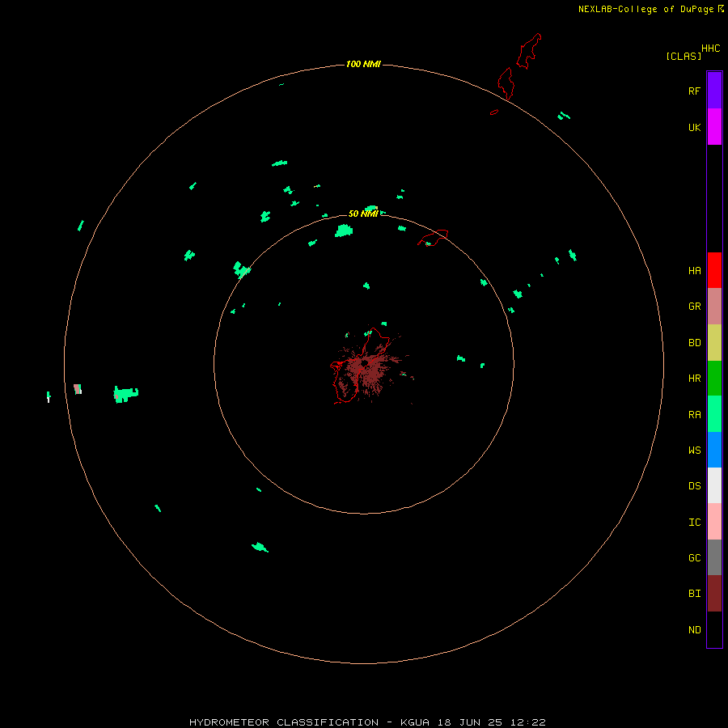
Task: Click the GR legend color swatch
Action: [714, 307]
